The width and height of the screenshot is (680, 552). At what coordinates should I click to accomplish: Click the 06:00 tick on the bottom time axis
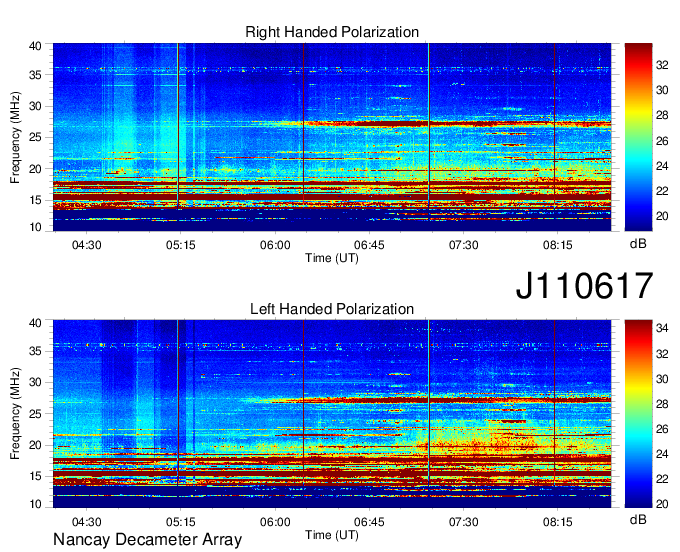pyautogui.click(x=275, y=522)
